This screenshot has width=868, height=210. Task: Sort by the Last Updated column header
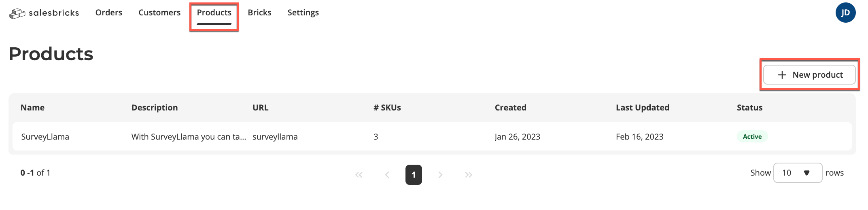[642, 108]
